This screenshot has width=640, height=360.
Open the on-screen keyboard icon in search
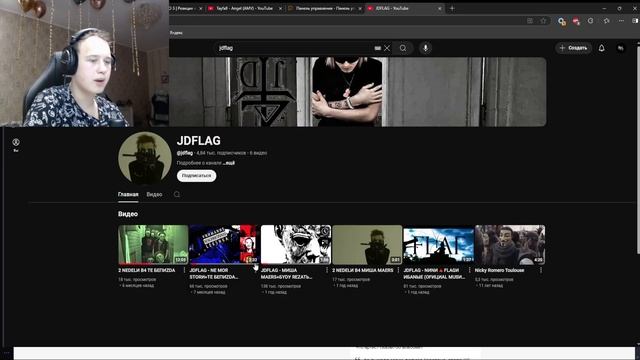[x=378, y=48]
